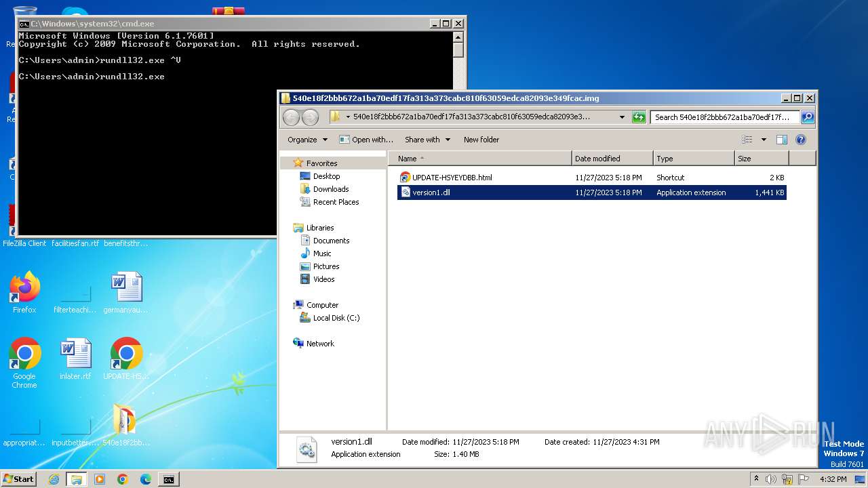Sort by the Type column header
Screen dimensions: 868x488
click(x=694, y=159)
